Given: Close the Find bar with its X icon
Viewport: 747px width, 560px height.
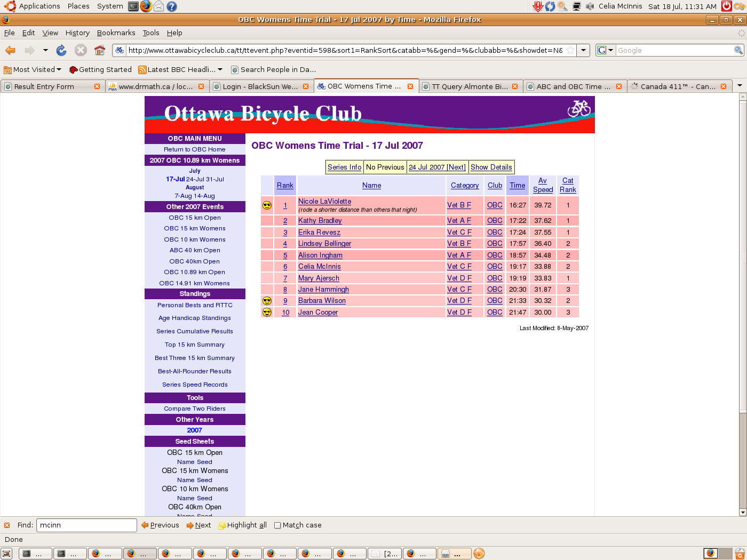Looking at the screenshot, I should click(7, 525).
